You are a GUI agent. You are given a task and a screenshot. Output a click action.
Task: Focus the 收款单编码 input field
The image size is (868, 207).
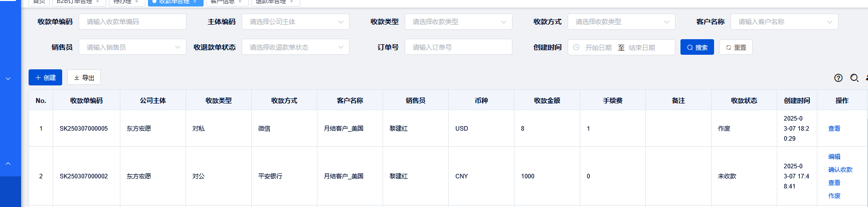coord(132,22)
